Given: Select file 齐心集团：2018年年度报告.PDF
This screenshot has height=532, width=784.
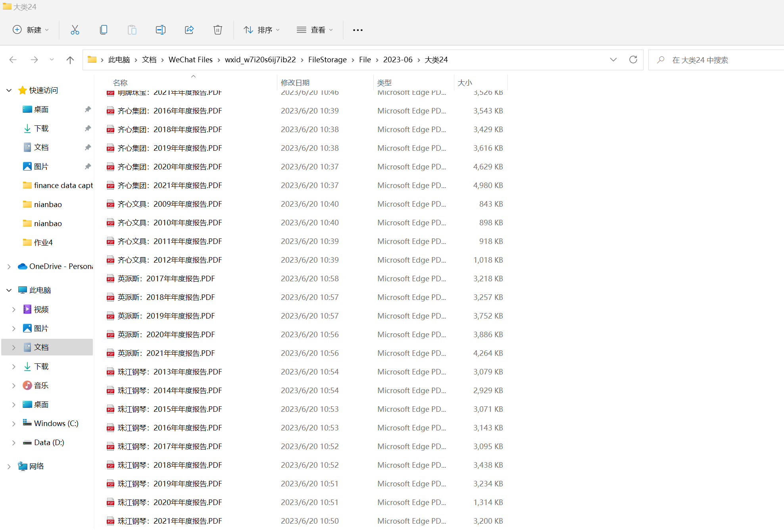Looking at the screenshot, I should click(170, 129).
